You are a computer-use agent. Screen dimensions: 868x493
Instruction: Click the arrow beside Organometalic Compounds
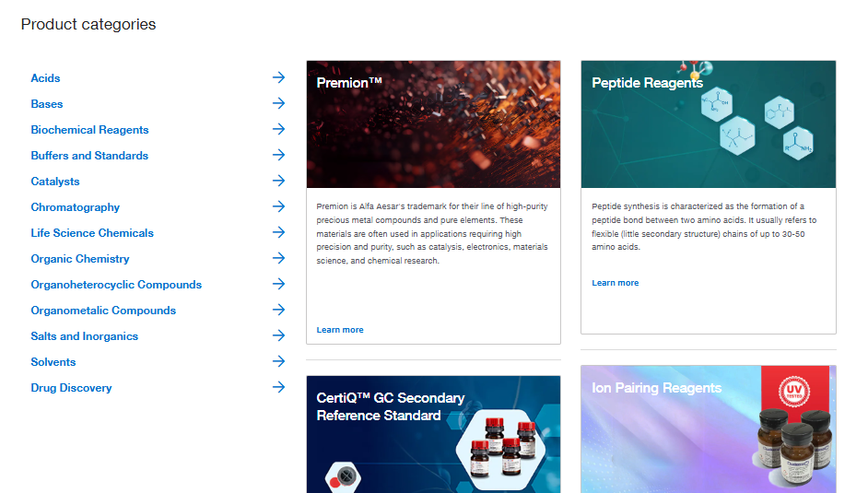click(278, 310)
